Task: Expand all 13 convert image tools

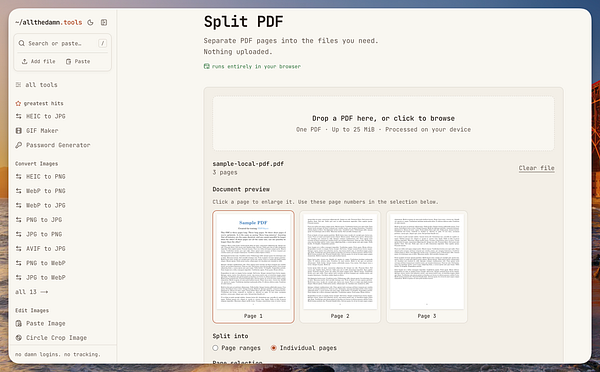Action: [32, 292]
